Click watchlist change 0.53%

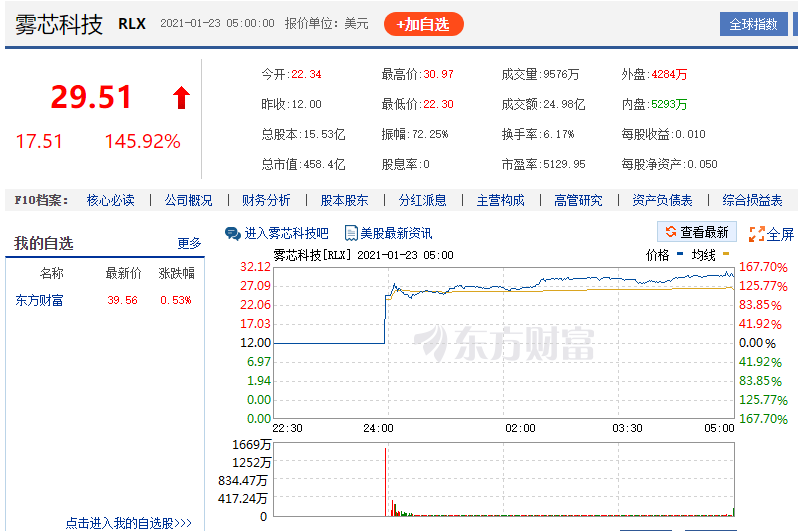click(x=176, y=300)
